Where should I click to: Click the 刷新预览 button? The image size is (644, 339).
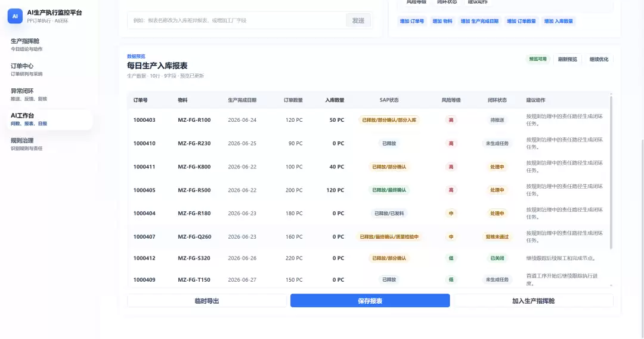(x=568, y=59)
